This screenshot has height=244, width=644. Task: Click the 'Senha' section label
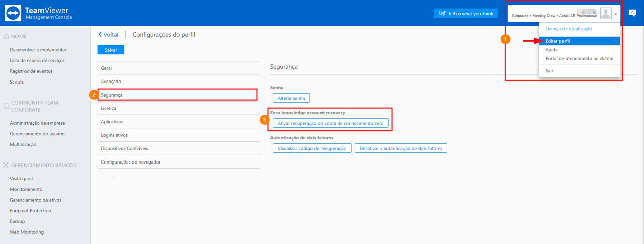click(x=277, y=88)
